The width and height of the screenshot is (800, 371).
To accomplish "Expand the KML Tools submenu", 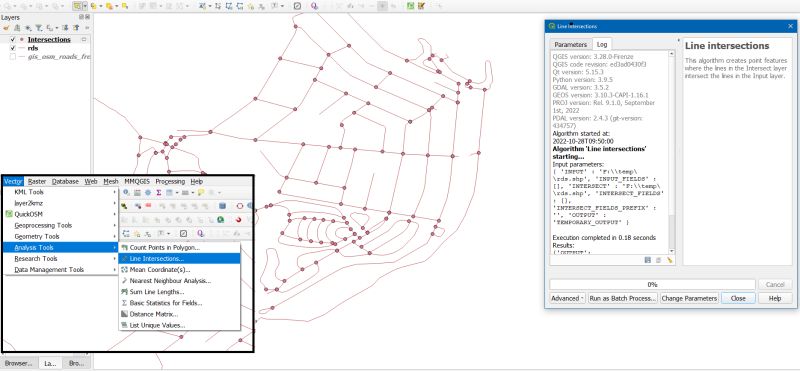I will coord(61,192).
